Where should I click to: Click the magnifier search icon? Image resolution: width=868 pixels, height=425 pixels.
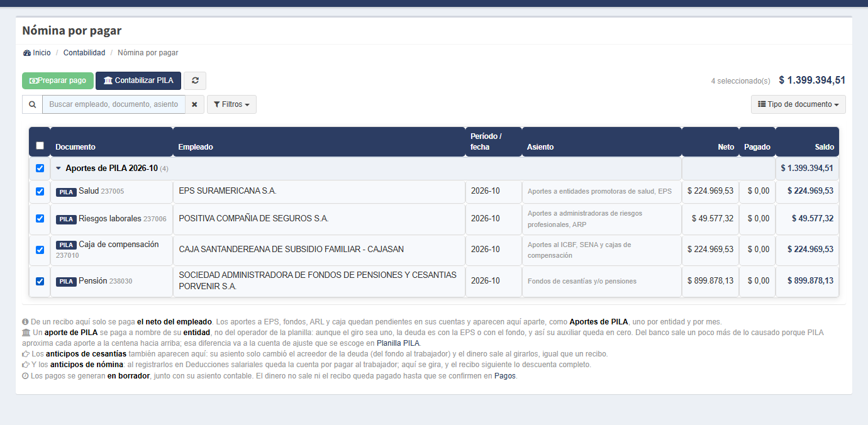(32, 104)
